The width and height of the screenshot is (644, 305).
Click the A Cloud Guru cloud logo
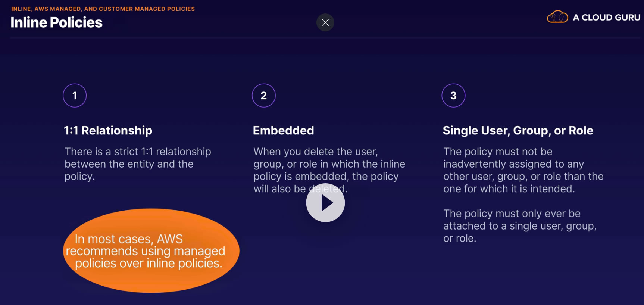tap(557, 17)
